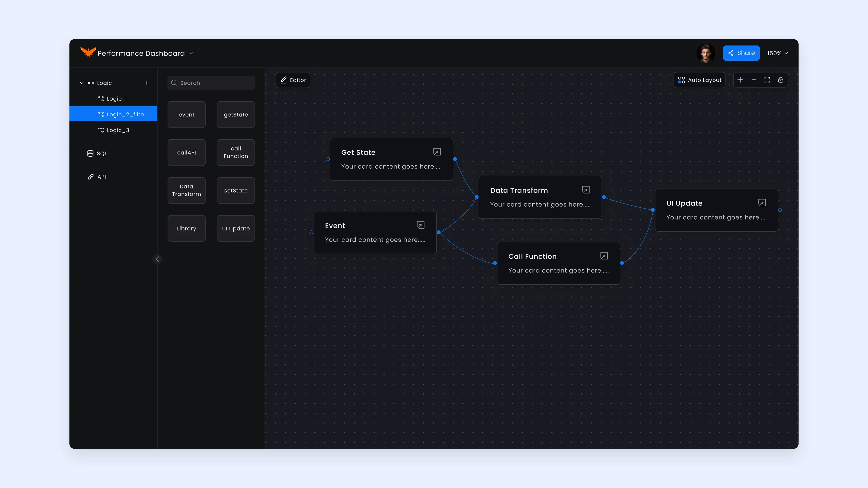The image size is (868, 488).
Task: Toggle the canvas lock icon
Action: (781, 80)
